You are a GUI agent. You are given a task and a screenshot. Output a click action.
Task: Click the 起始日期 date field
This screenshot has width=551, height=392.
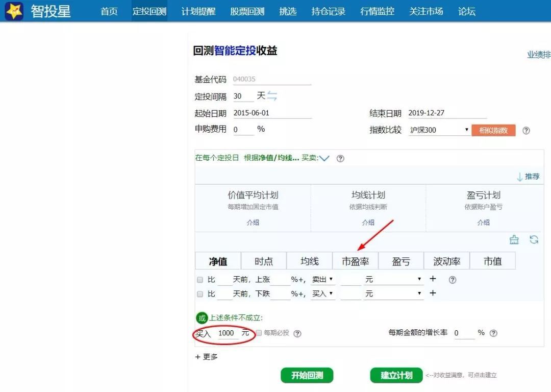271,113
